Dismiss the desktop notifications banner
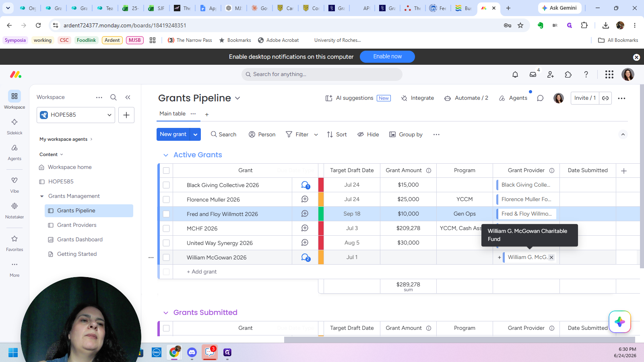The width and height of the screenshot is (644, 362). click(x=636, y=57)
